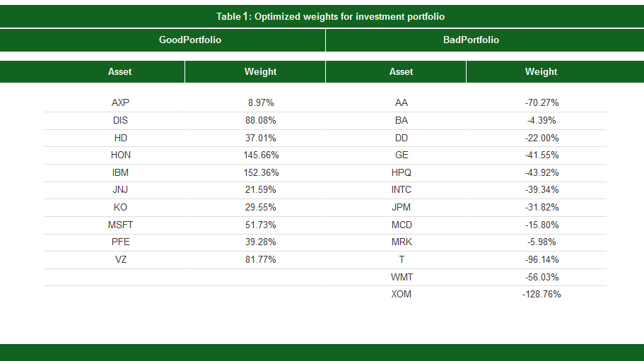
Task: Click the BadPortfolio Weight column header
Action: pos(541,72)
